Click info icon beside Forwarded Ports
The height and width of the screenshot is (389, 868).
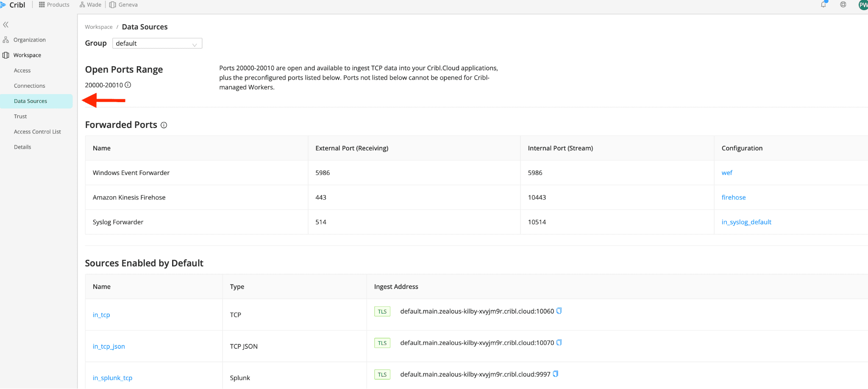pyautogui.click(x=164, y=125)
